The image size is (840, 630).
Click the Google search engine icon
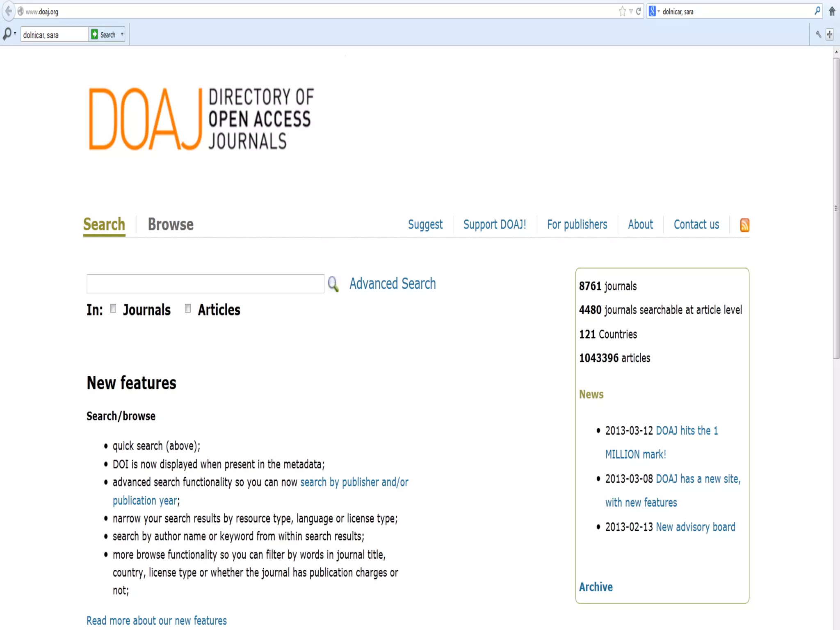point(652,11)
